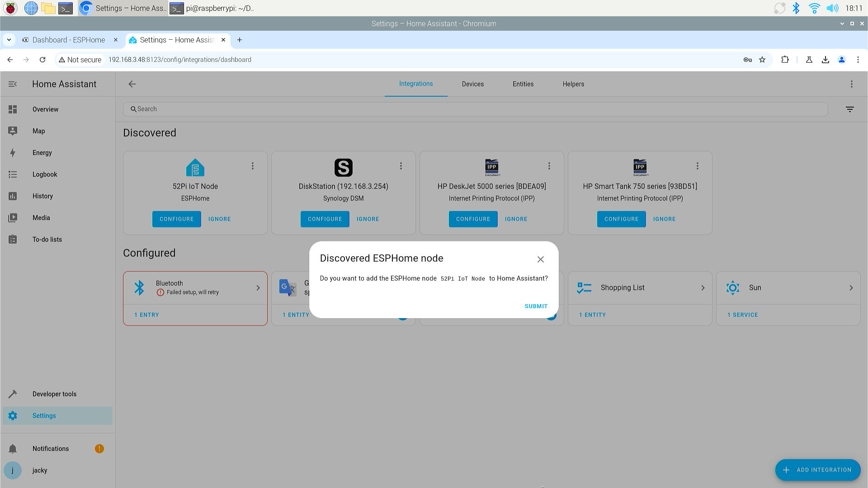This screenshot has height=488, width=868.
Task: Click IGNORE for HP Smart Tank 750 series
Action: 664,219
